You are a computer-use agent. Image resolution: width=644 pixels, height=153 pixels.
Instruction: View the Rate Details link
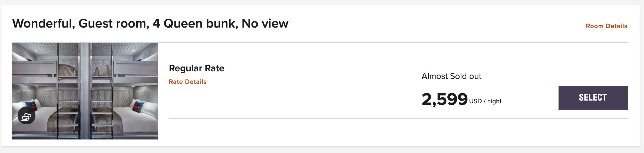188,82
